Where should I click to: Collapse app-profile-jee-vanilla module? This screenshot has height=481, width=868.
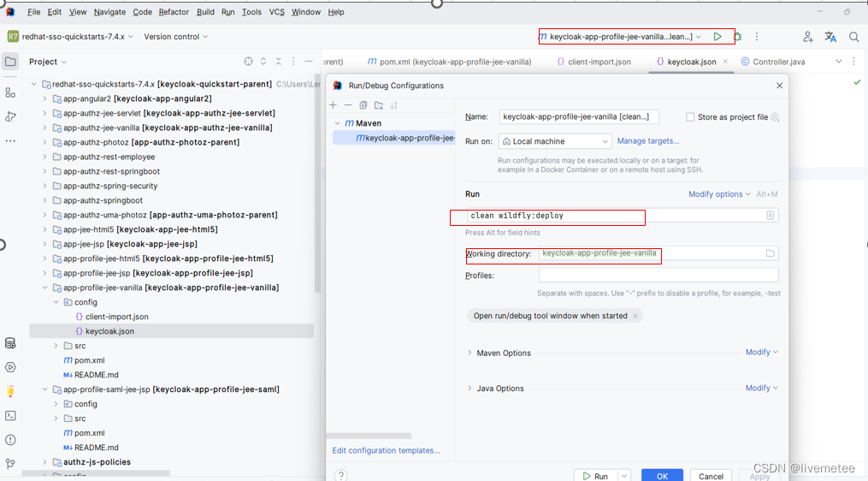coord(44,288)
